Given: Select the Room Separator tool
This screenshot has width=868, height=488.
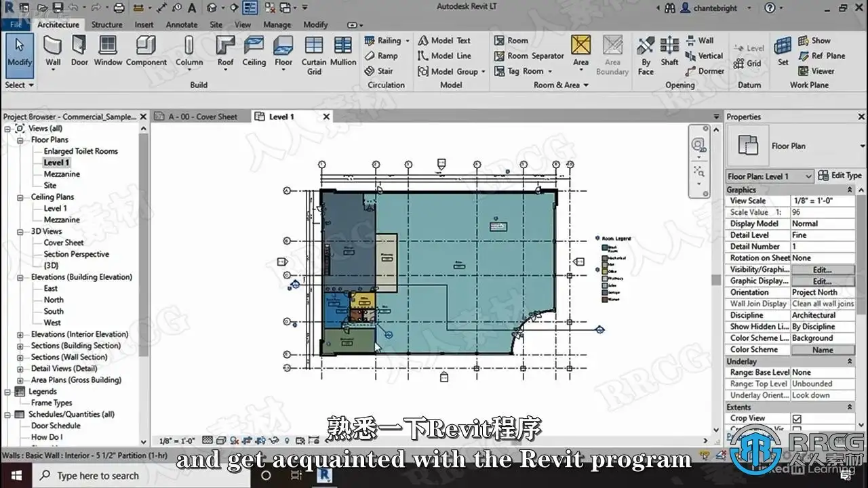Looking at the screenshot, I should click(529, 56).
